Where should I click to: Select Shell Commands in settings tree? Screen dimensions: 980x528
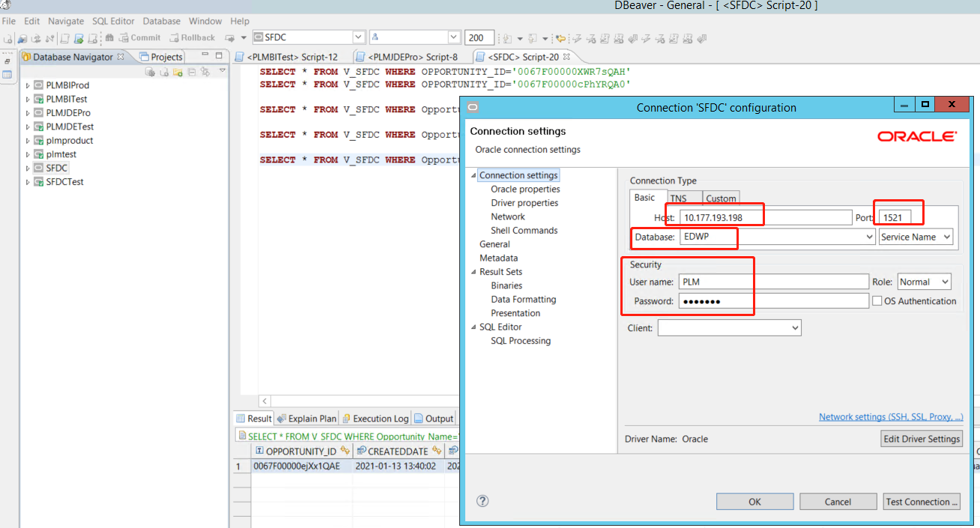(524, 231)
